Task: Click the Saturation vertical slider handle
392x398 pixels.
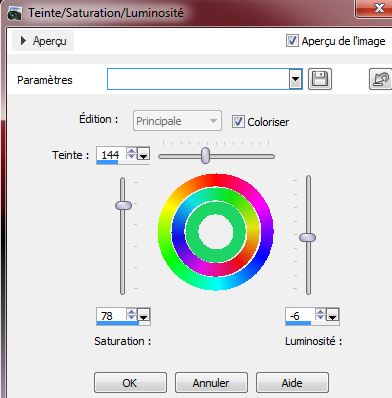Action: coord(123,205)
